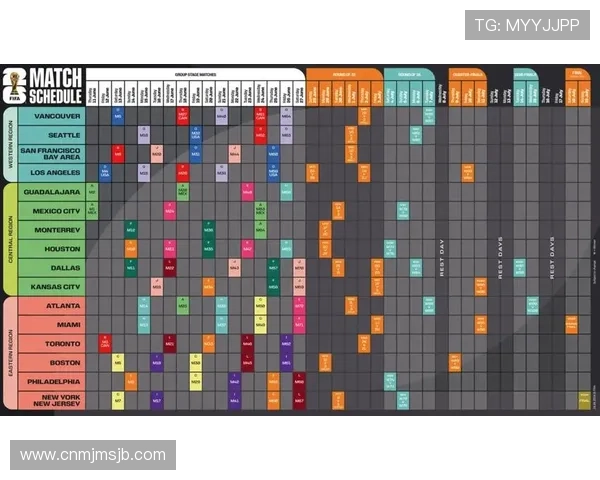Select the Vancouver city row label
Image resolution: width=600 pixels, height=480 pixels.
[50, 117]
